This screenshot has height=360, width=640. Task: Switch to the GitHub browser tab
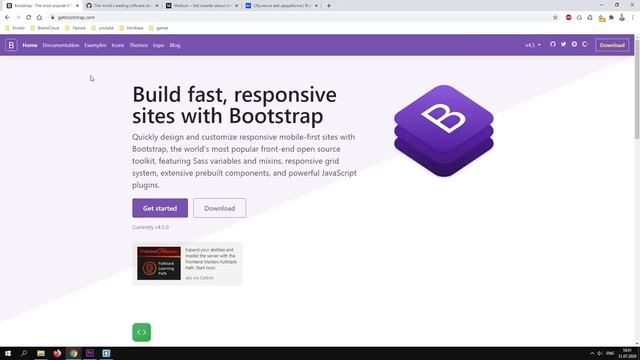(x=122, y=6)
